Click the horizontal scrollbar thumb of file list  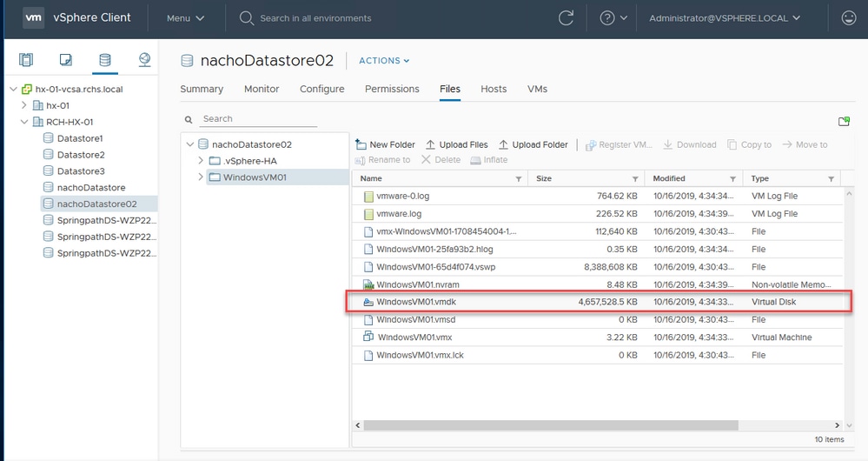(x=551, y=425)
